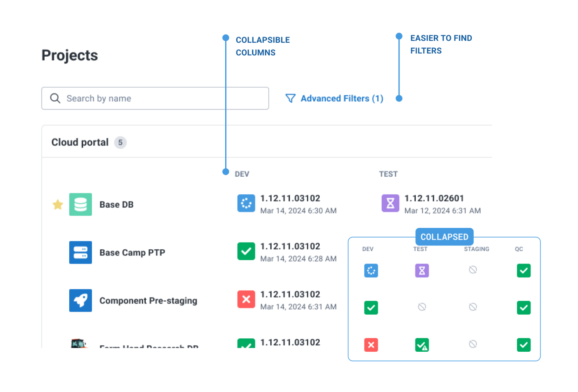Click the top QC green checkmark in collapsed panel
The width and height of the screenshot is (578, 392).
(523, 271)
